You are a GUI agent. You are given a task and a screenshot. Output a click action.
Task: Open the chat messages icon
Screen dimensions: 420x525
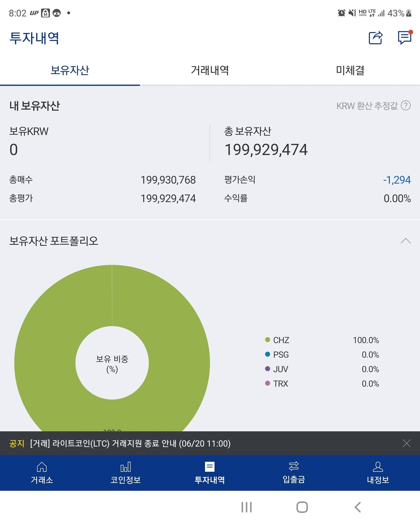[405, 37]
